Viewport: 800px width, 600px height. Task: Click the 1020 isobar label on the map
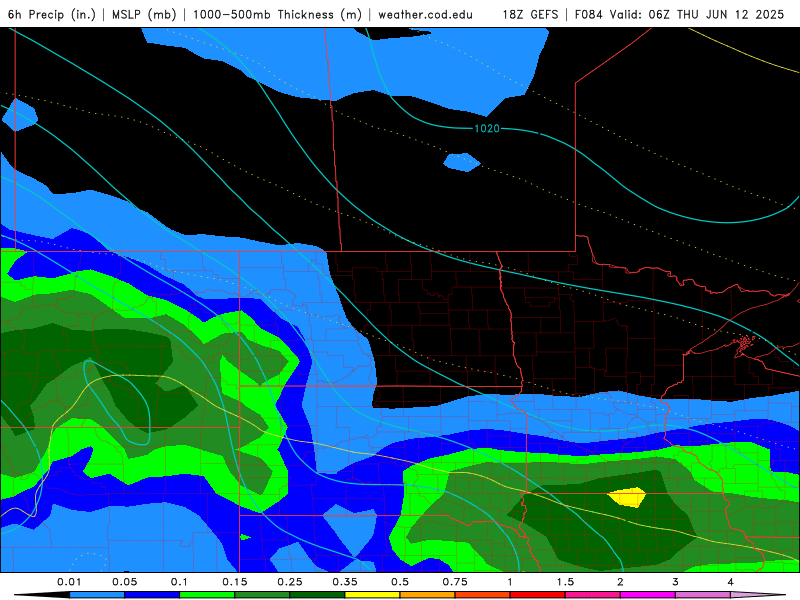(487, 129)
